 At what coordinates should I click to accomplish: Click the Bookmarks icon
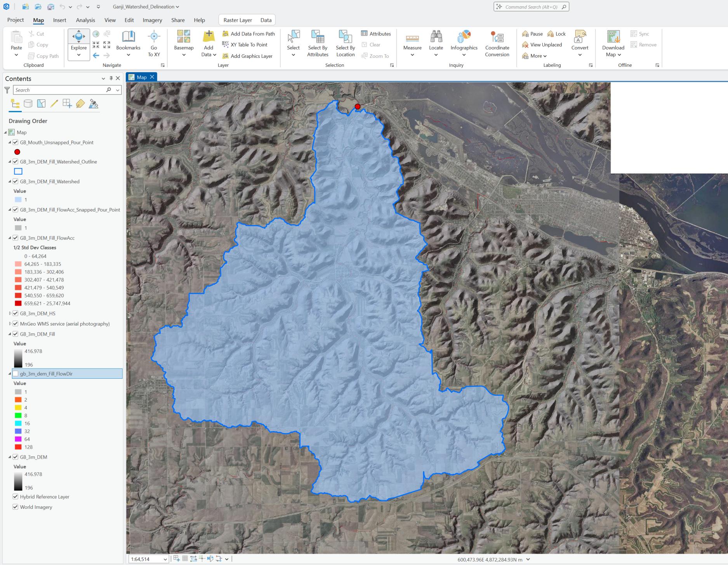(128, 38)
